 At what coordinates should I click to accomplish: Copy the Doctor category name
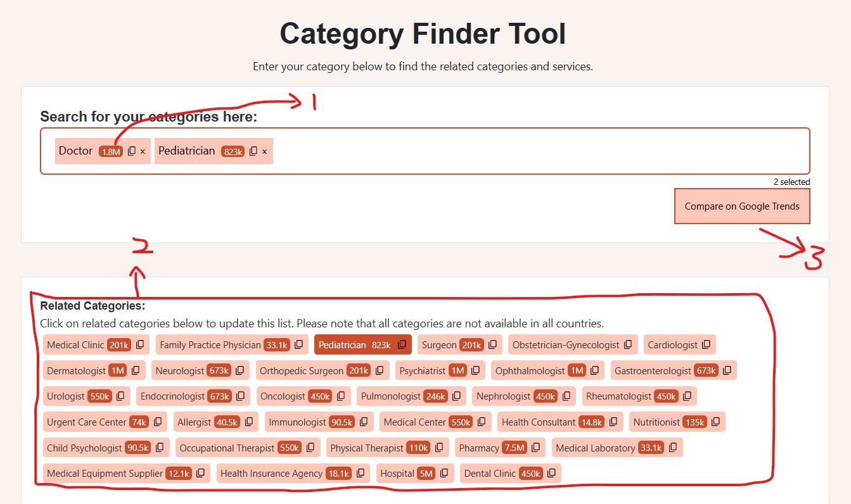pos(131,151)
